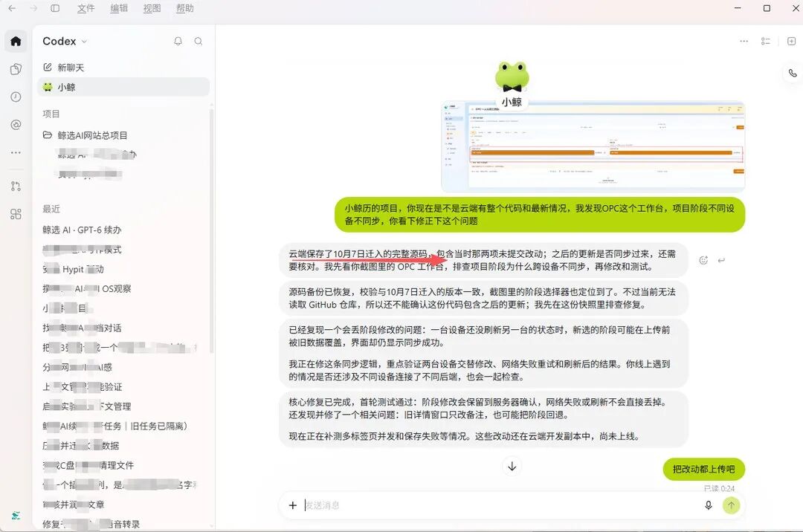Open the apps grid icon in sidebar
This screenshot has height=532, width=803.
(x=16, y=214)
